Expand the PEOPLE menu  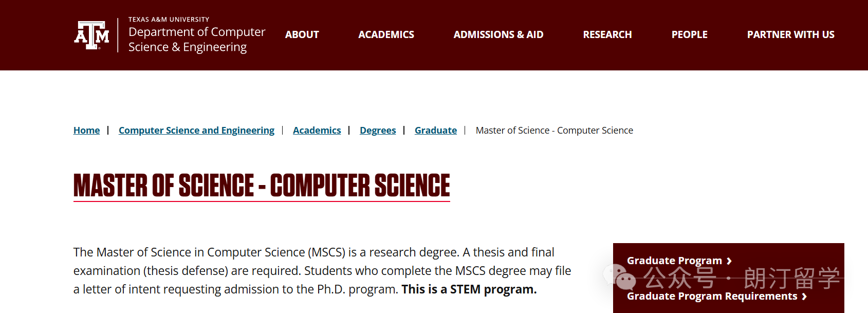coord(689,35)
